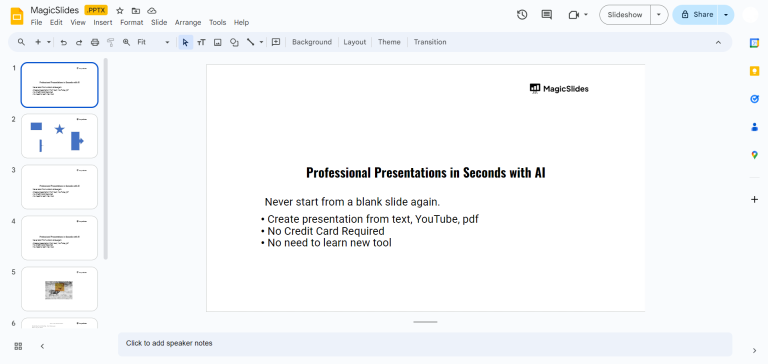
Task: Show the side panel chevron
Action: [754, 350]
